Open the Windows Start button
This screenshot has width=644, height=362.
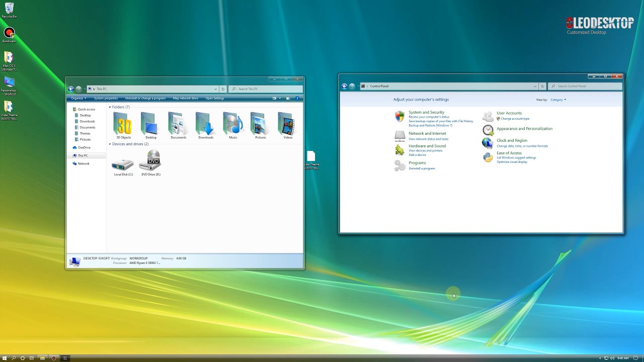pos(5,358)
